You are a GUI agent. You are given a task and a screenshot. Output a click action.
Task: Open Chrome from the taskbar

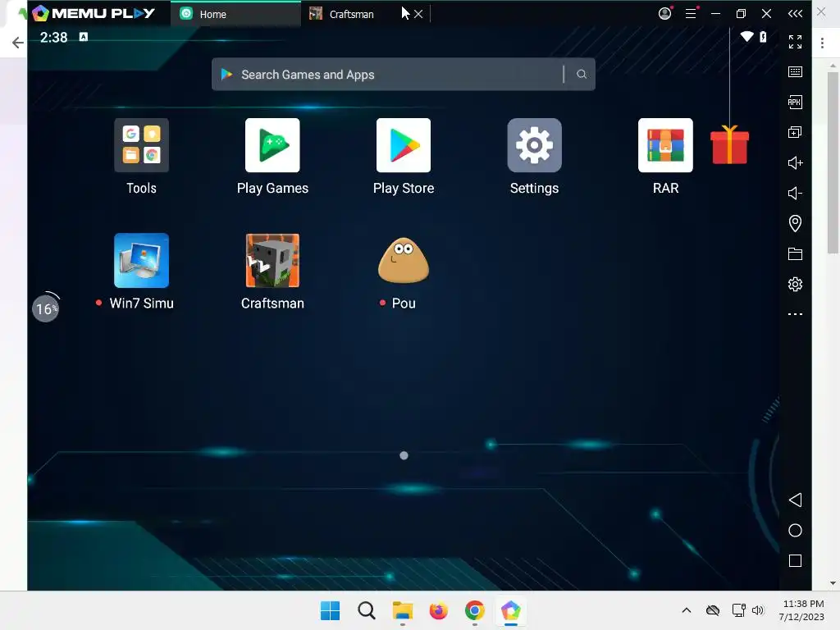tap(475, 610)
